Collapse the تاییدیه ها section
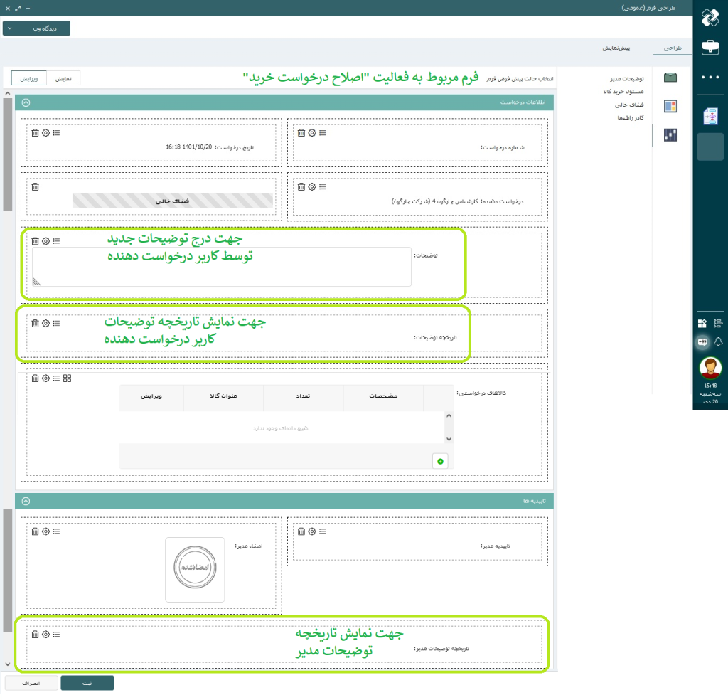This screenshot has height=700, width=728. pyautogui.click(x=26, y=501)
